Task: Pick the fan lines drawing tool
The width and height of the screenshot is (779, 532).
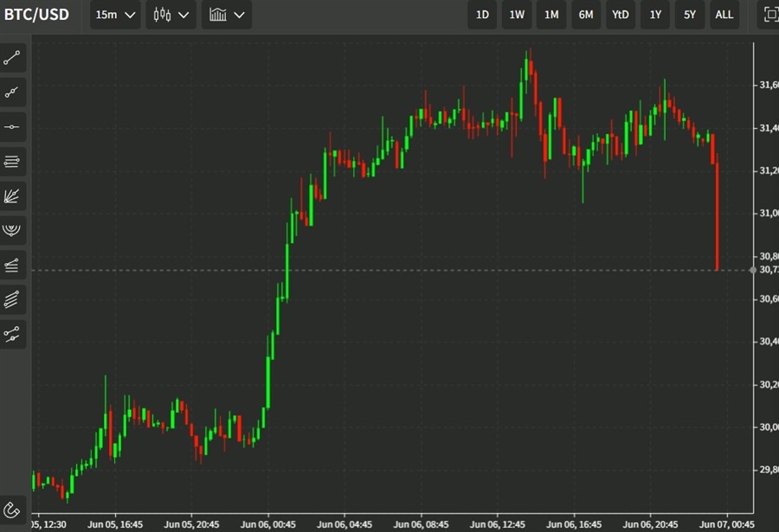Action: 12,196
